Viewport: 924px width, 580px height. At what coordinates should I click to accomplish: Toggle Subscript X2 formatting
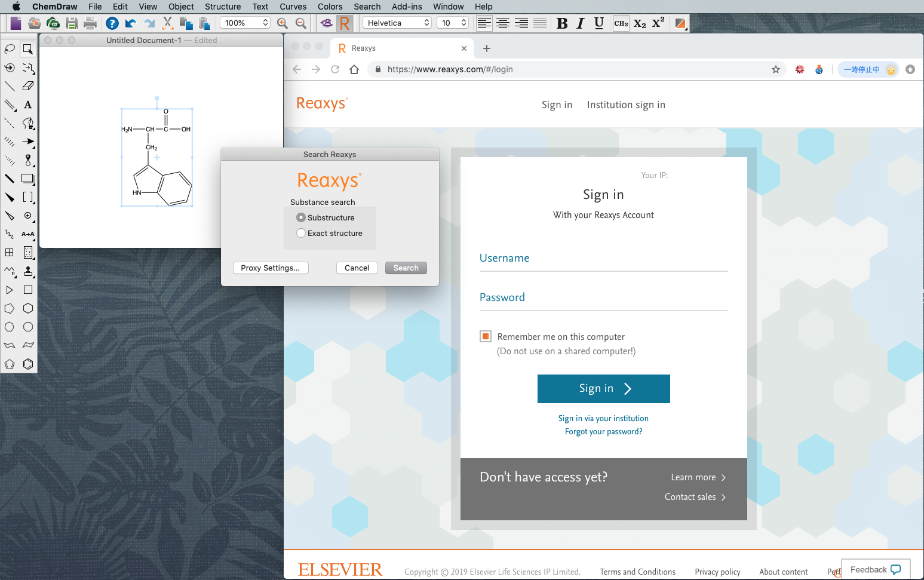[640, 23]
